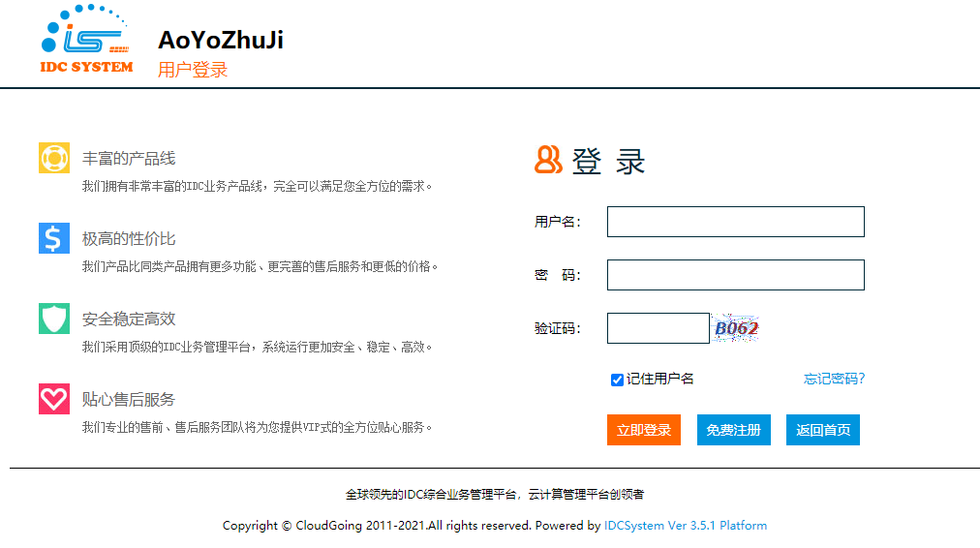This screenshot has width=980, height=548.
Task: Click the 极高的性价比 heading
Action: (129, 239)
